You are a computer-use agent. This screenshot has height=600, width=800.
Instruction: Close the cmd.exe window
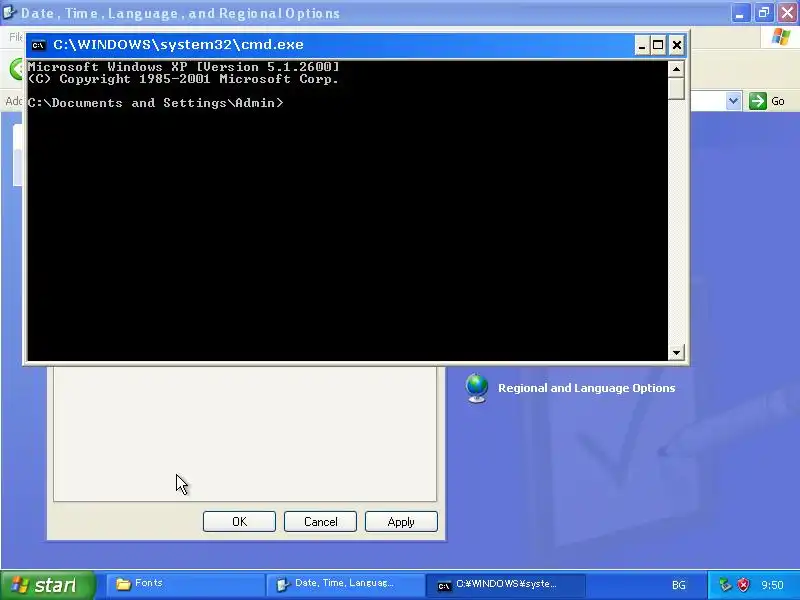[x=677, y=45]
